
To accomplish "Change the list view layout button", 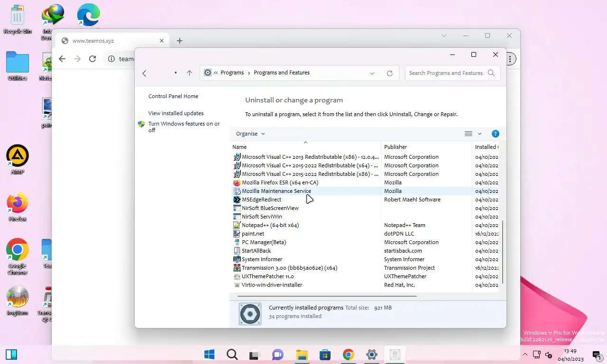I will pyautogui.click(x=468, y=134).
